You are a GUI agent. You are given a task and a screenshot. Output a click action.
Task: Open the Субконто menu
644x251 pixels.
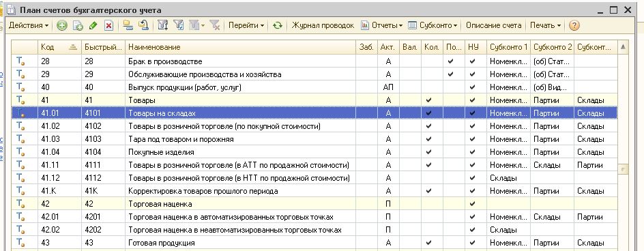tap(433, 25)
